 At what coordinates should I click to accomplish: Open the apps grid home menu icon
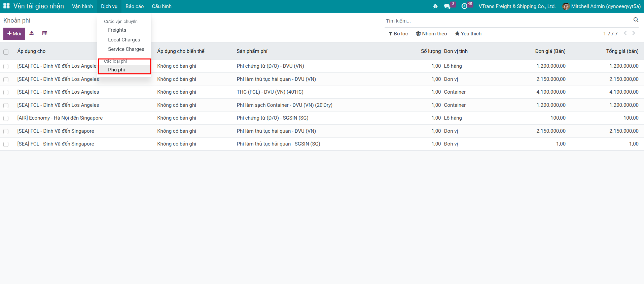pos(6,6)
